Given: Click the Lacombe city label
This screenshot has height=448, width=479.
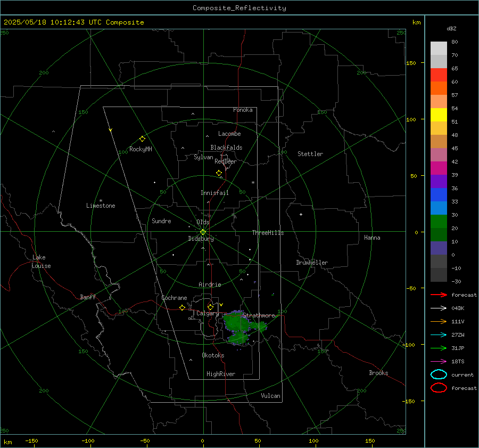Looking at the screenshot, I should (229, 134).
